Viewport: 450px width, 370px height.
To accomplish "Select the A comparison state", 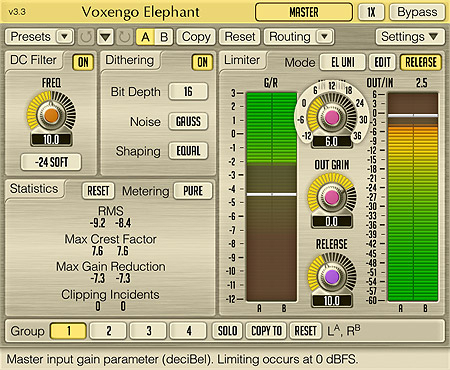I will pyautogui.click(x=145, y=37).
